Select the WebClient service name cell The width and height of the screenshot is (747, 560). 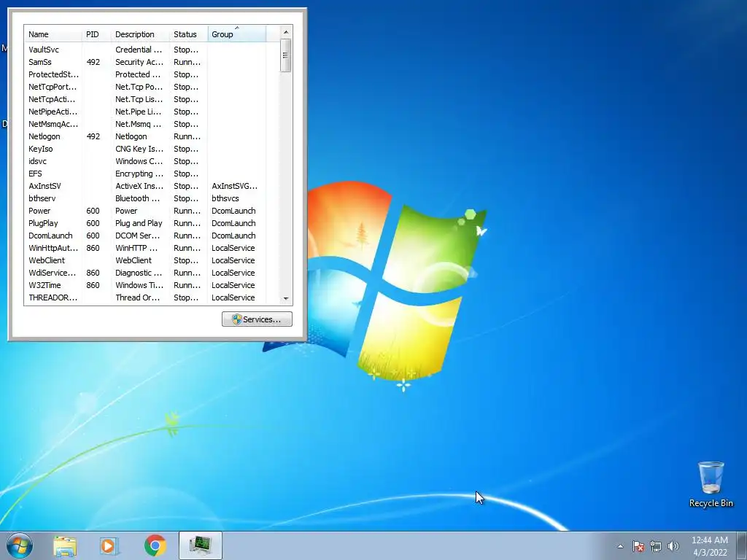47,260
